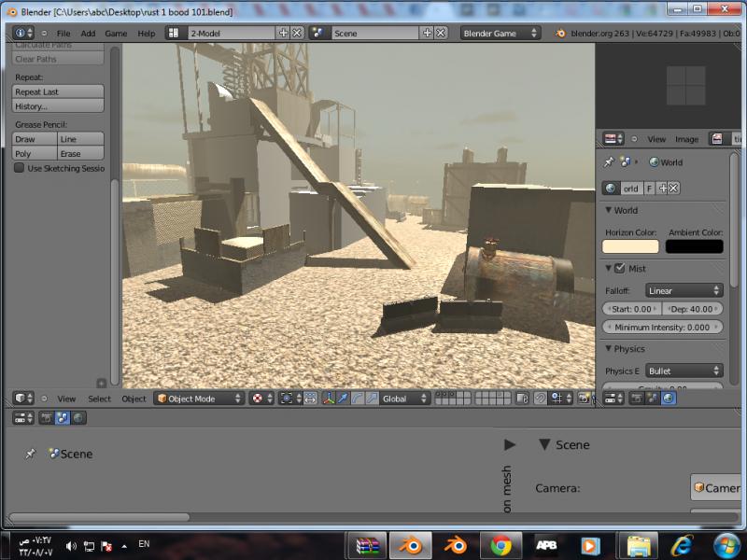
Task: Pin the World properties context
Action: pos(609,162)
